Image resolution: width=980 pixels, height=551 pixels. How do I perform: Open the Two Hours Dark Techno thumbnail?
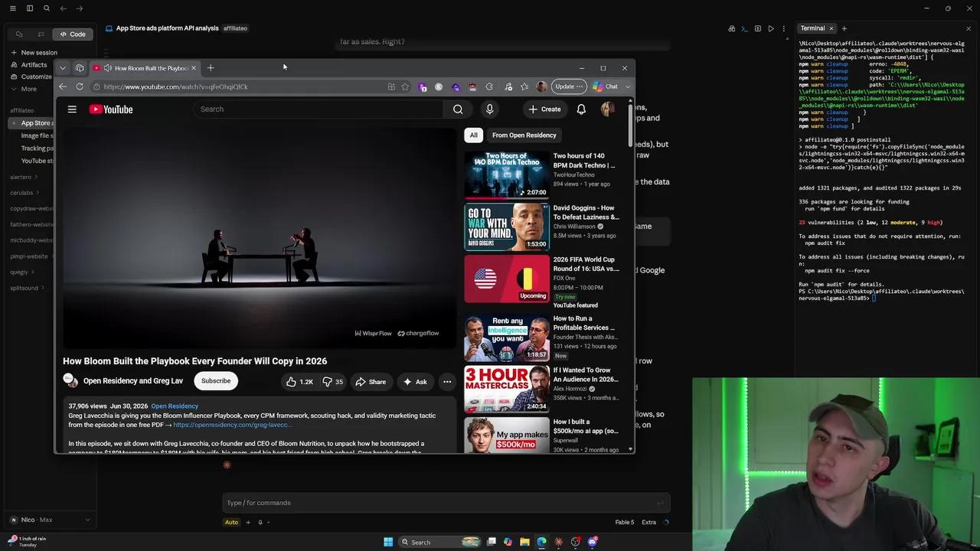point(506,174)
